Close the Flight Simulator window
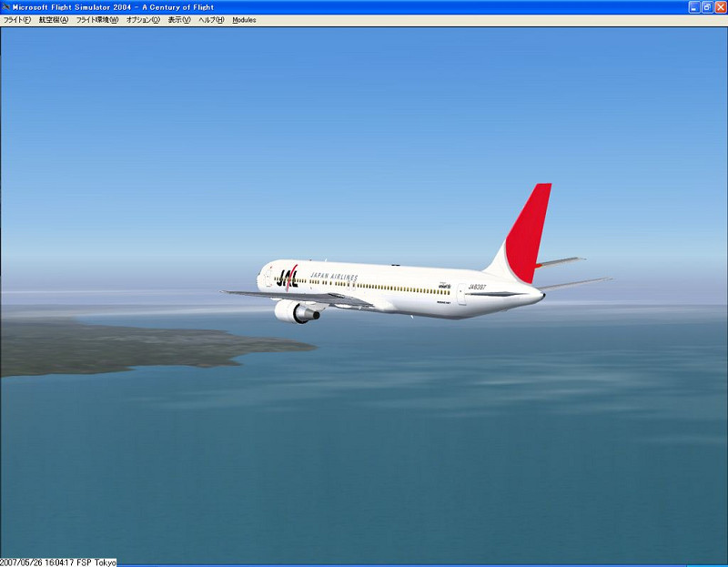The width and height of the screenshot is (728, 567). (x=720, y=7)
